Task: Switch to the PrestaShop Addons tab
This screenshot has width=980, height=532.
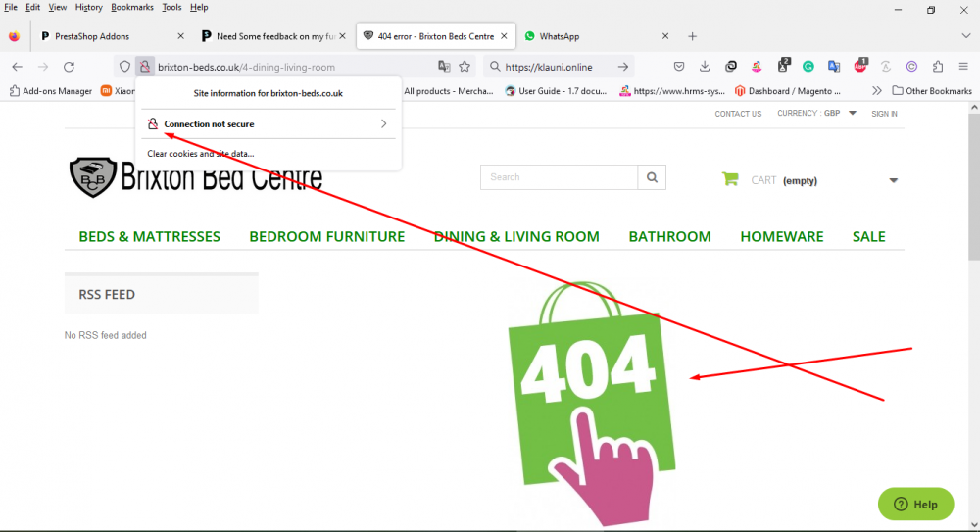Action: tap(113, 36)
